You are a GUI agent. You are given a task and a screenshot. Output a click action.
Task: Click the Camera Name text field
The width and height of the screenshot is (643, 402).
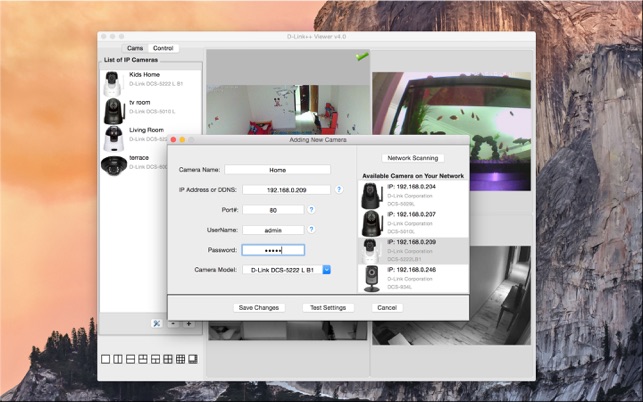278,170
